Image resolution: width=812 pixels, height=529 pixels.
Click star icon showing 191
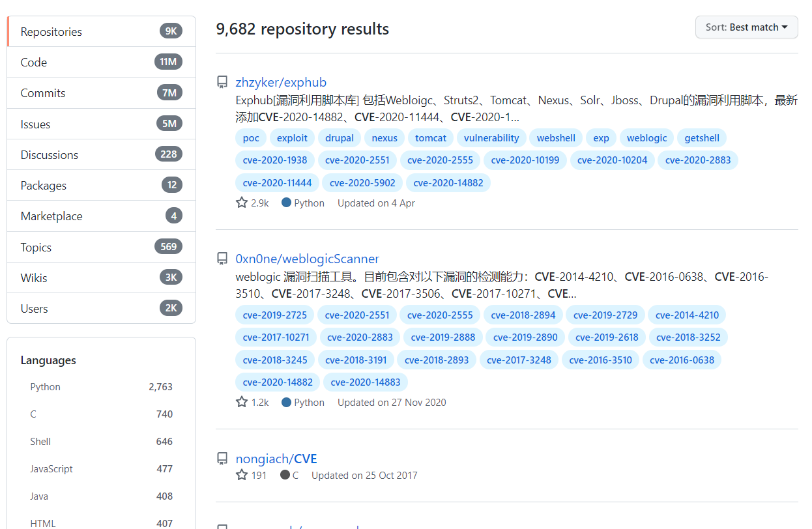[x=242, y=475]
